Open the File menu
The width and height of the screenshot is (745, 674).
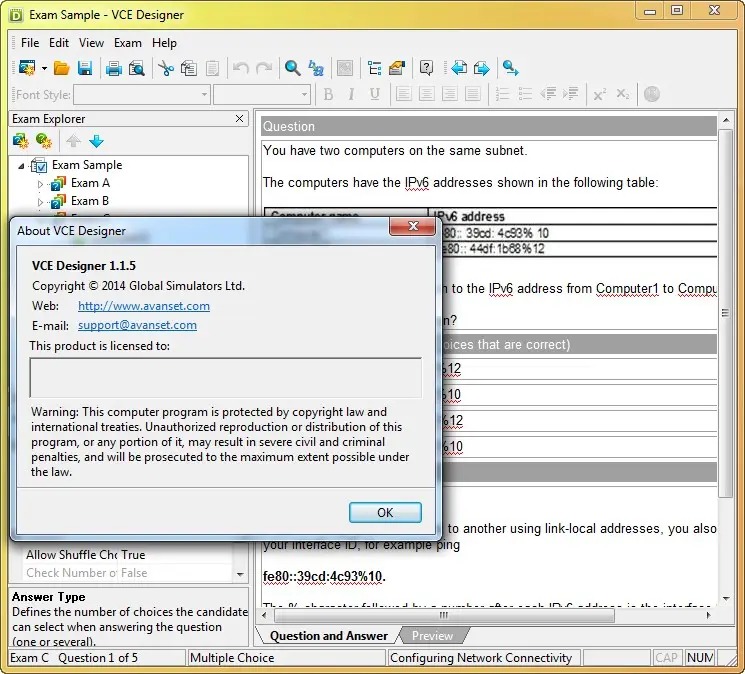pos(30,43)
